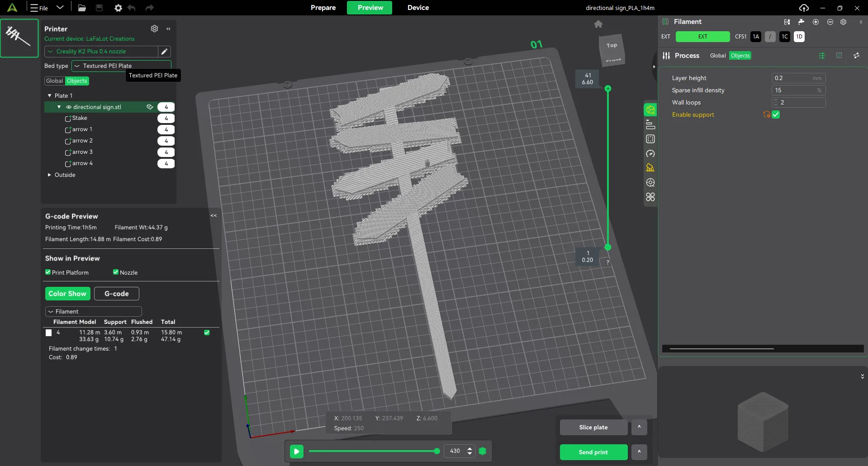
Task: Click the G-code button
Action: pos(116,294)
